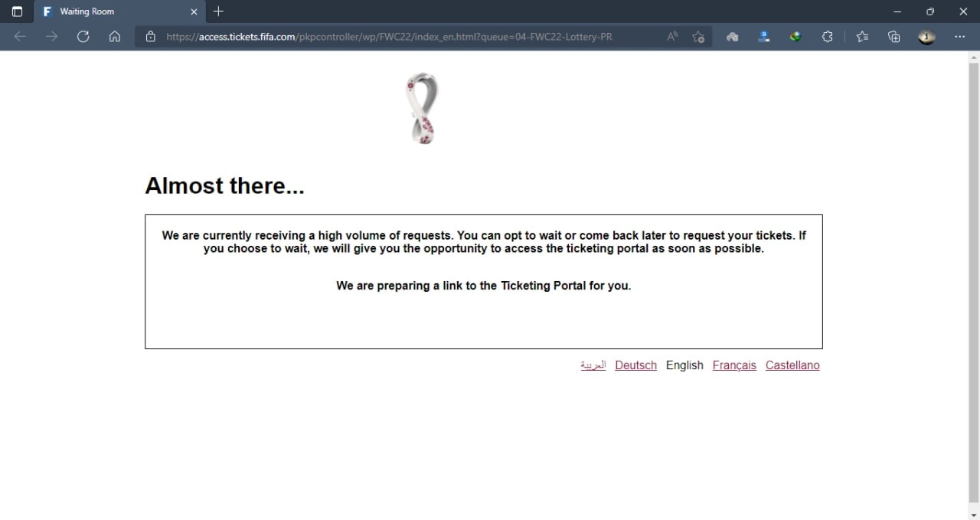Image resolution: width=980 pixels, height=520 pixels.
Task: Click the user profile avatar
Action: click(x=926, y=36)
